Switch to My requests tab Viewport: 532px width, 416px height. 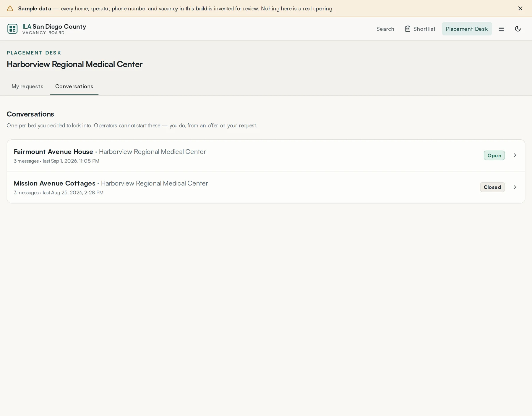click(27, 86)
